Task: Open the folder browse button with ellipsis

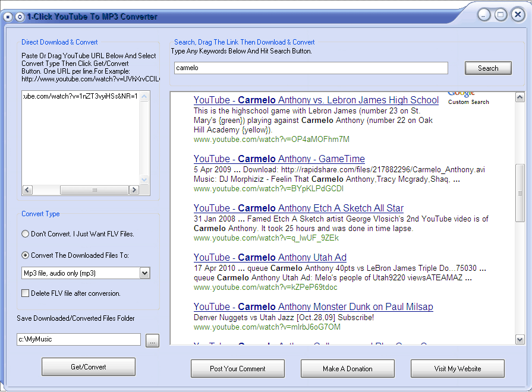Action: (152, 341)
